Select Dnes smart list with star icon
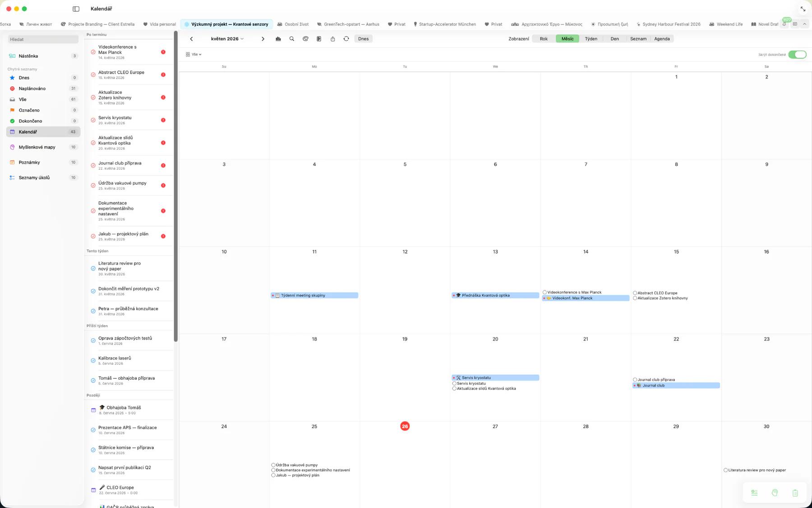The height and width of the screenshot is (508, 812). [43, 78]
